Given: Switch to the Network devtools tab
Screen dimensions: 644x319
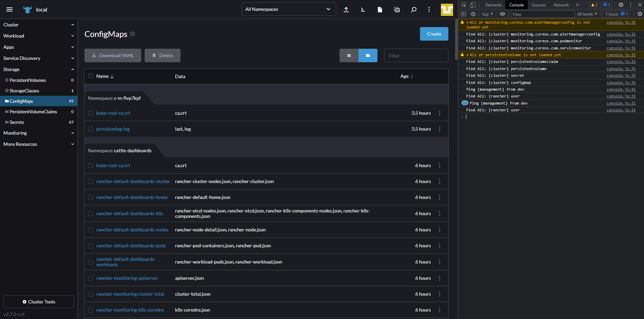Looking at the screenshot, I should pyautogui.click(x=561, y=5).
